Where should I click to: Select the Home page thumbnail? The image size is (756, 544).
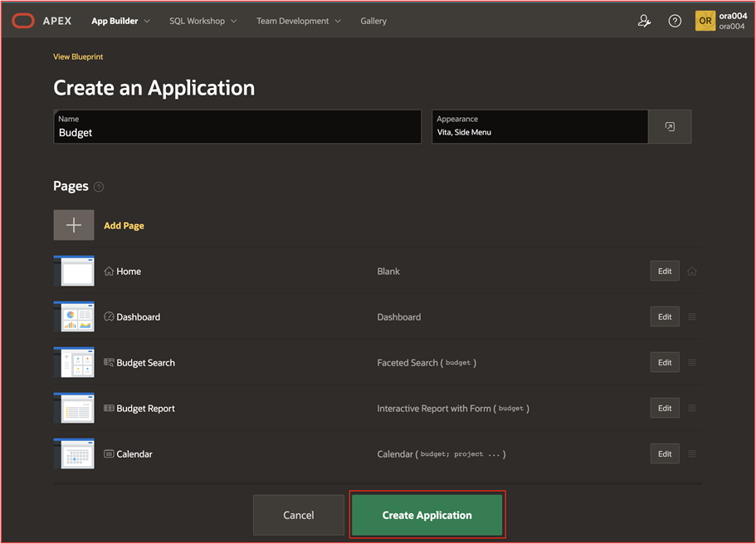click(x=74, y=271)
